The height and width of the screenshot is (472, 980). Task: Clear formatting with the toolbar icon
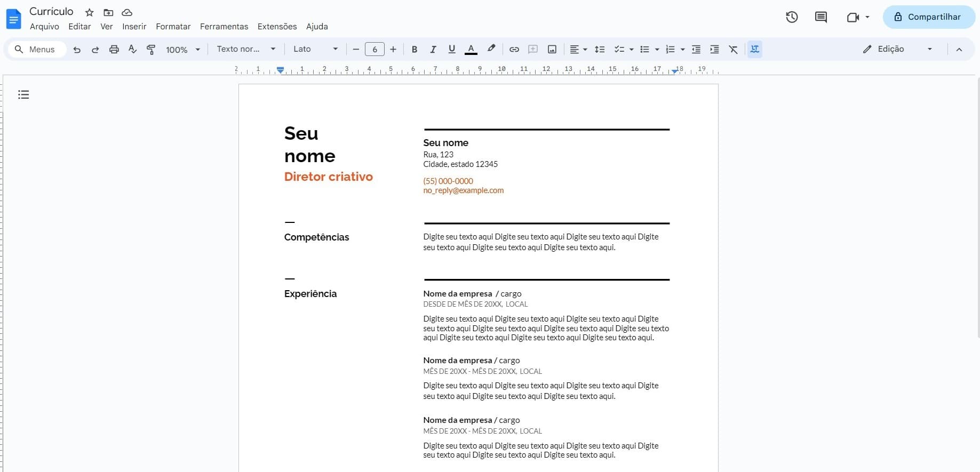734,50
